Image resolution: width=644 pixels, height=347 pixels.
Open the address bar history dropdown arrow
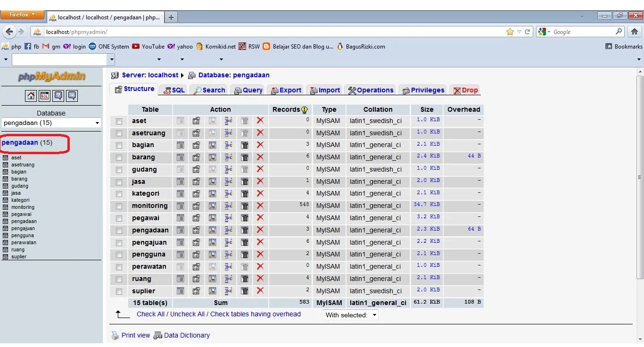pos(519,32)
